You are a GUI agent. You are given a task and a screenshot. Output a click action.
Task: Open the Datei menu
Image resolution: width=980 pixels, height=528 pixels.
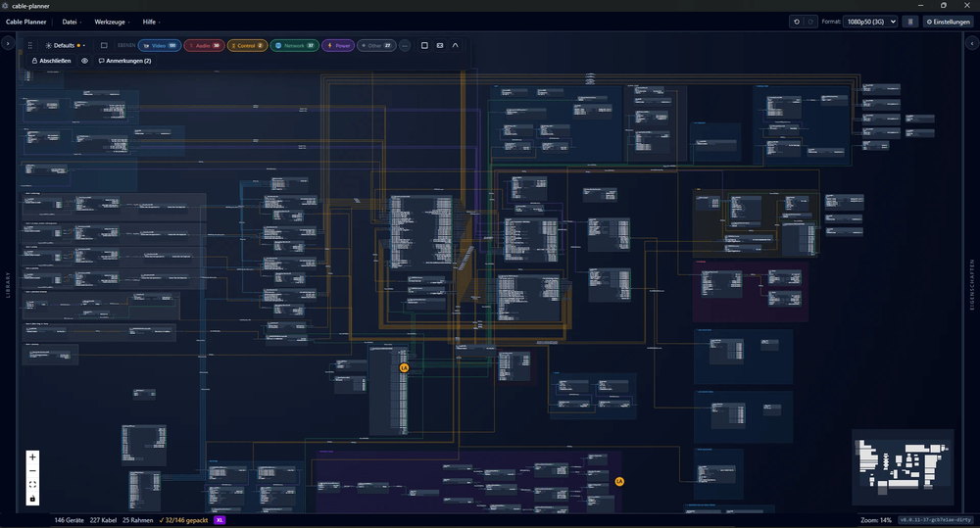tap(72, 22)
